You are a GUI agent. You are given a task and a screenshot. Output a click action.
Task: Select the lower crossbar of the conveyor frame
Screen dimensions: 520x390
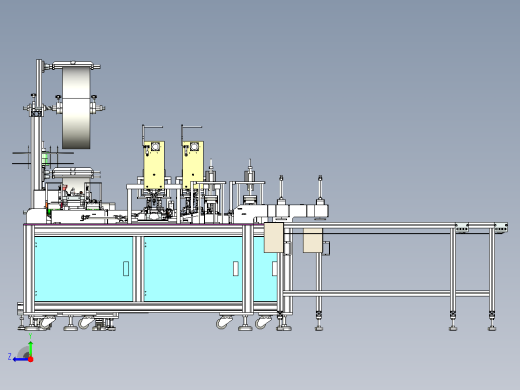pos(386,294)
